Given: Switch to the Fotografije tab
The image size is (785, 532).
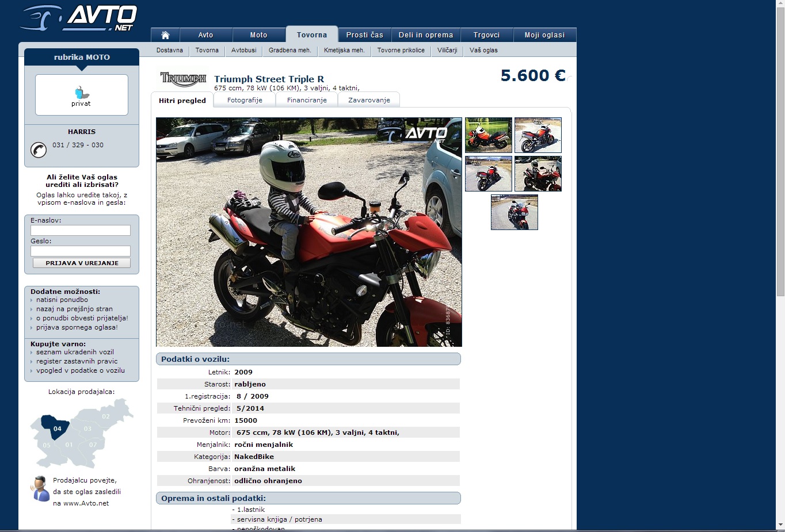Looking at the screenshot, I should pyautogui.click(x=245, y=100).
